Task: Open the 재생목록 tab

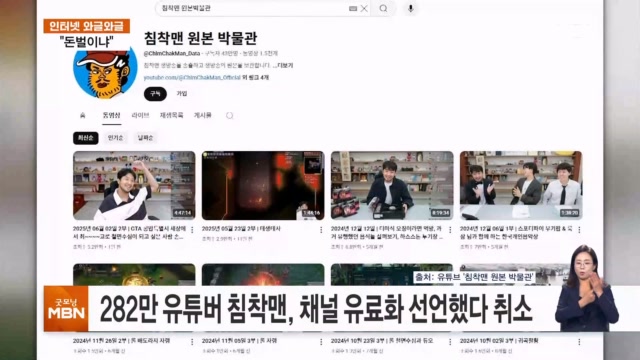Action: point(171,116)
